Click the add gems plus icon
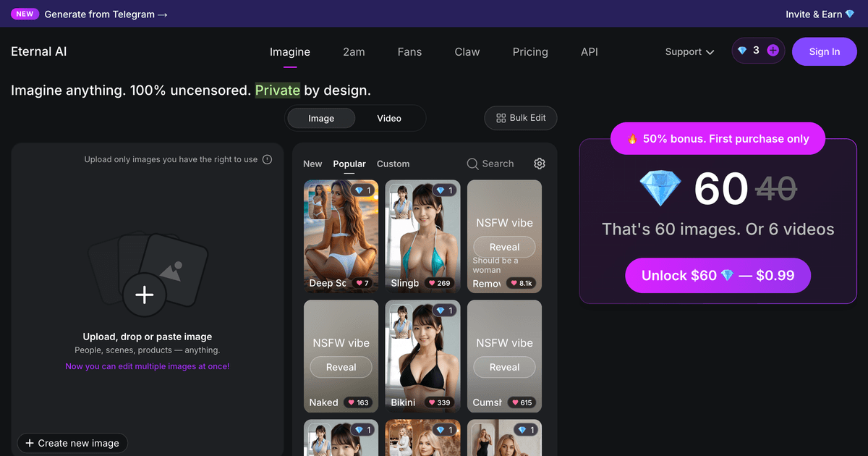This screenshot has width=868, height=456. 773,51
